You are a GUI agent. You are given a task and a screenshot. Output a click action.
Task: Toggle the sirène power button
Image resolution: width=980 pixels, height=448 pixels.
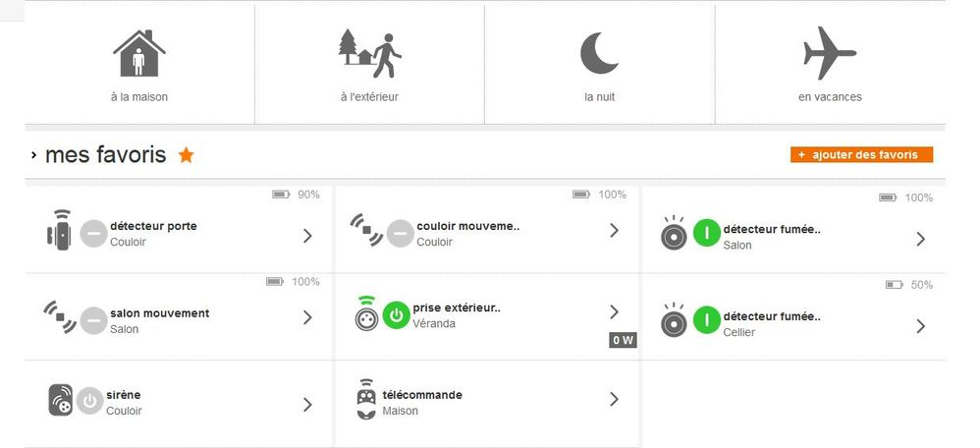click(x=90, y=401)
